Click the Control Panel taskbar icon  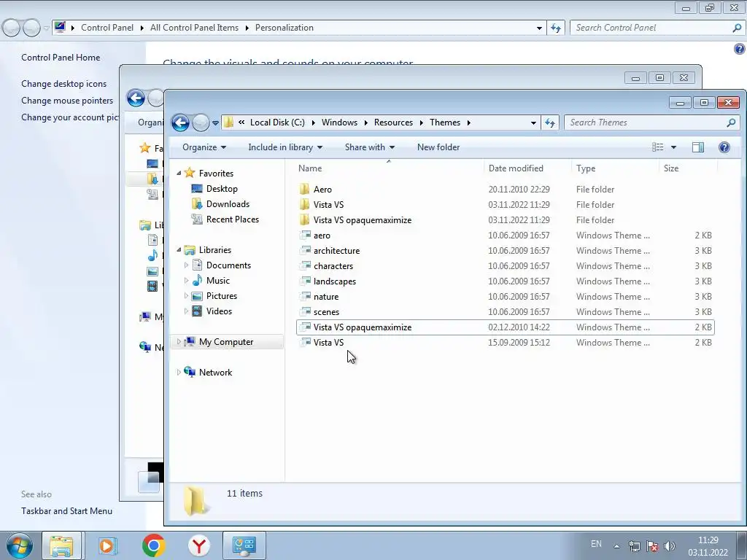coord(244,545)
